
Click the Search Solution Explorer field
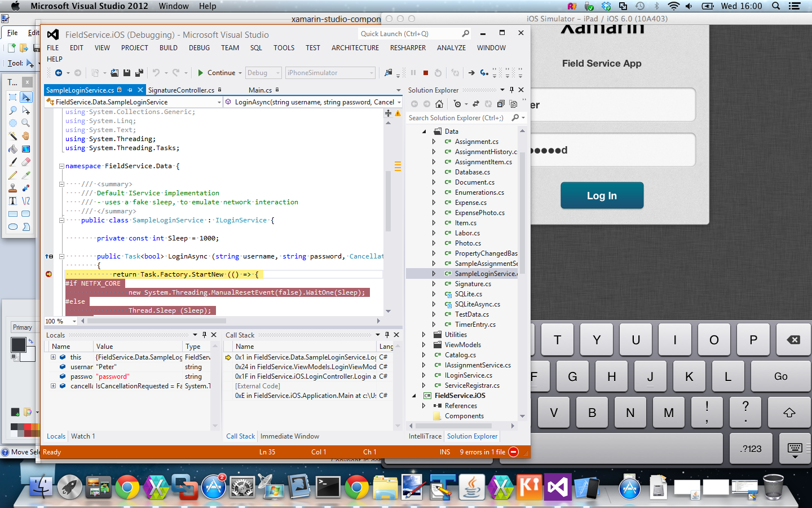point(457,118)
